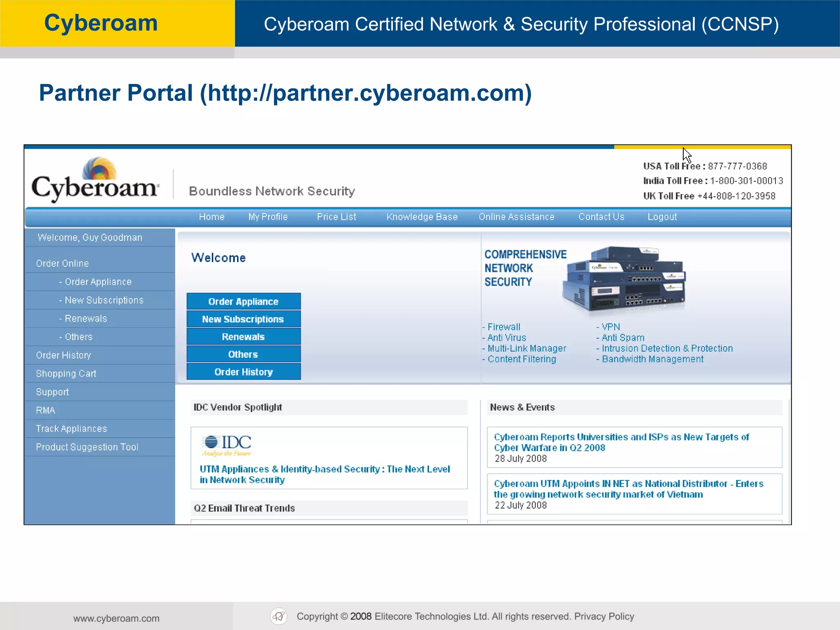Viewport: 840px width, 630px height.
Task: Click www.cyberoam.com in the footer
Action: 116,619
